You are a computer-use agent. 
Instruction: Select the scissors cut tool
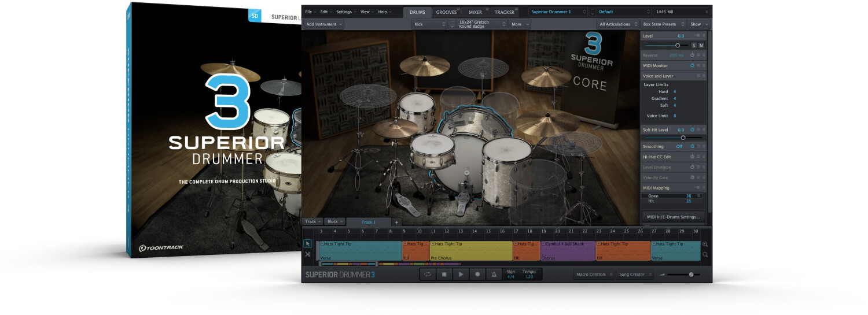[308, 254]
